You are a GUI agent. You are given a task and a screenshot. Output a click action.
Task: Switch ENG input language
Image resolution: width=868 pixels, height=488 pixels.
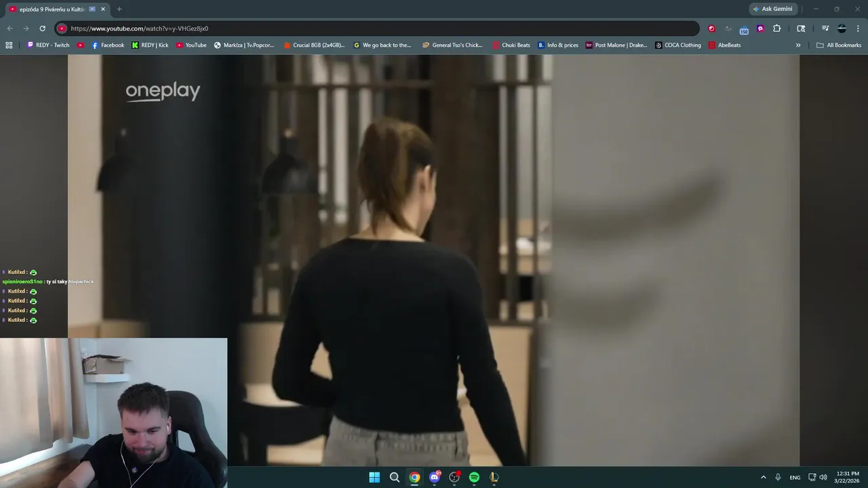pos(795,477)
